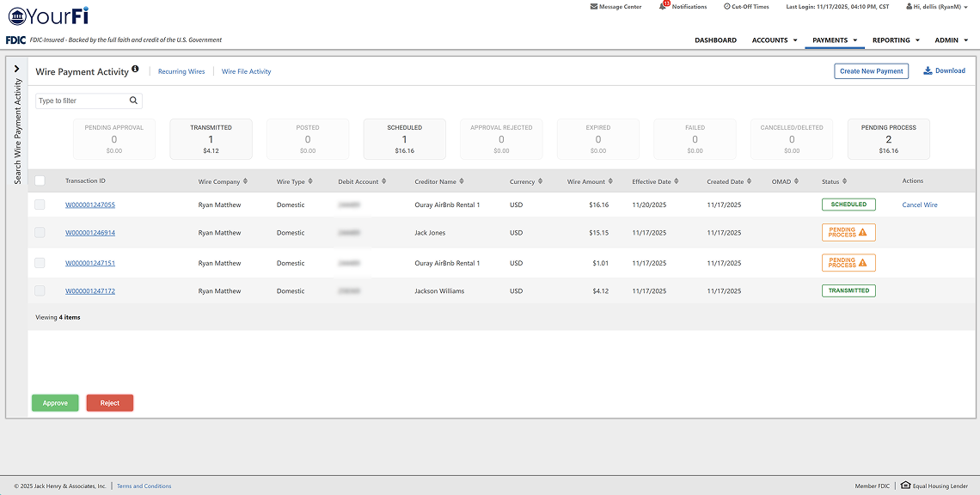Open the Message Center envelope icon
The image size is (980, 495).
pos(593,7)
